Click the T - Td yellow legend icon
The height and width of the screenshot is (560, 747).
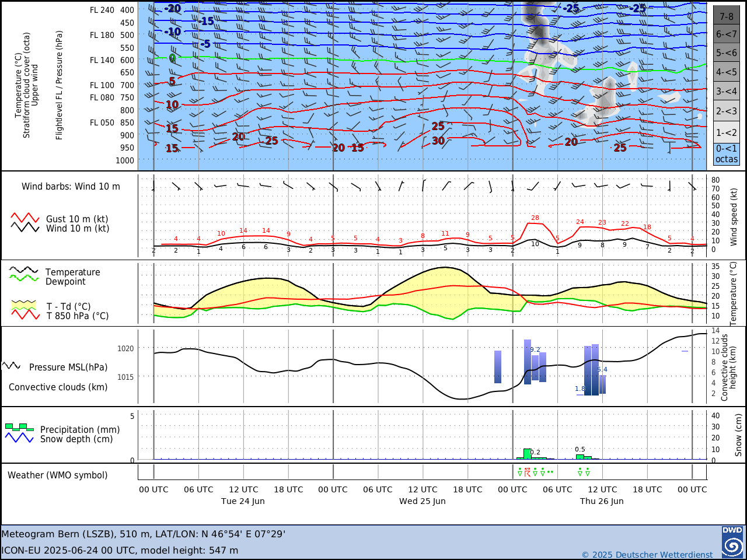click(x=24, y=305)
